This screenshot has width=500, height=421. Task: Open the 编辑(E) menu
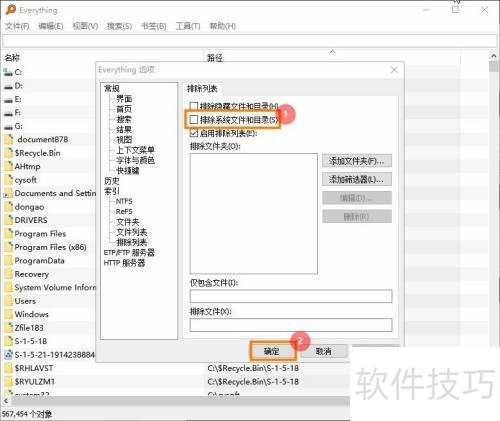tap(51, 26)
